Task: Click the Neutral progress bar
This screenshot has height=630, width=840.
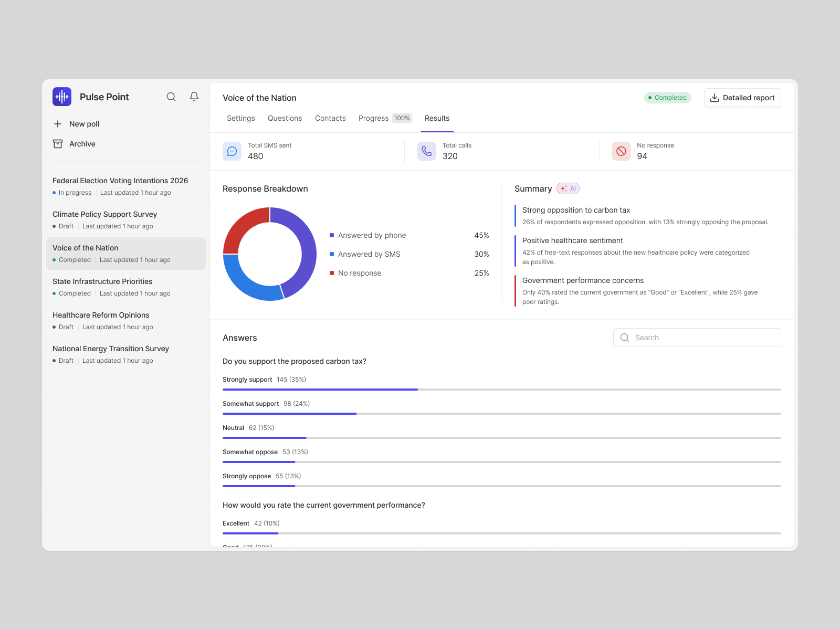Action: tap(502, 438)
